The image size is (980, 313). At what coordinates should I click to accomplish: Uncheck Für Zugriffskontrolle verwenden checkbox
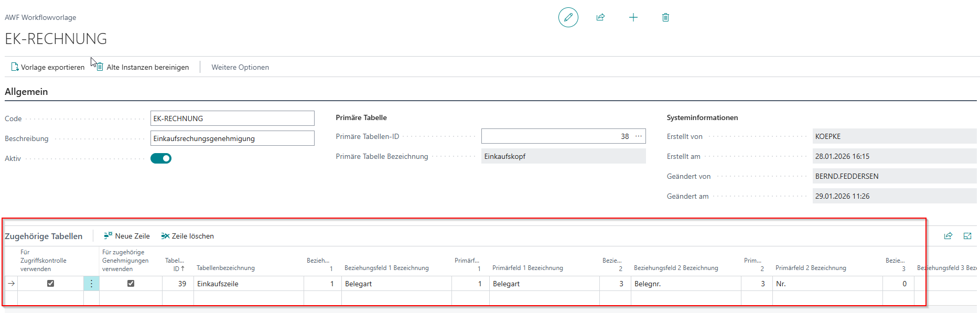coord(50,284)
